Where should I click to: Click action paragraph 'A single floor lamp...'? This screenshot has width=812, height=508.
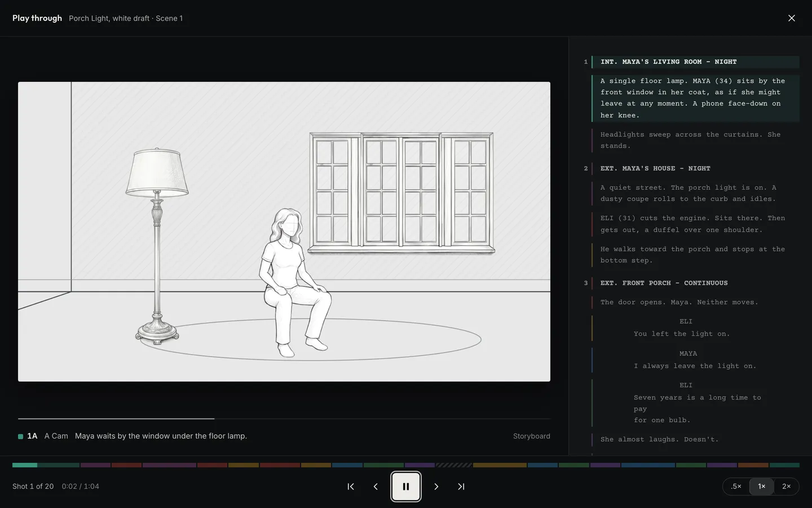point(695,98)
